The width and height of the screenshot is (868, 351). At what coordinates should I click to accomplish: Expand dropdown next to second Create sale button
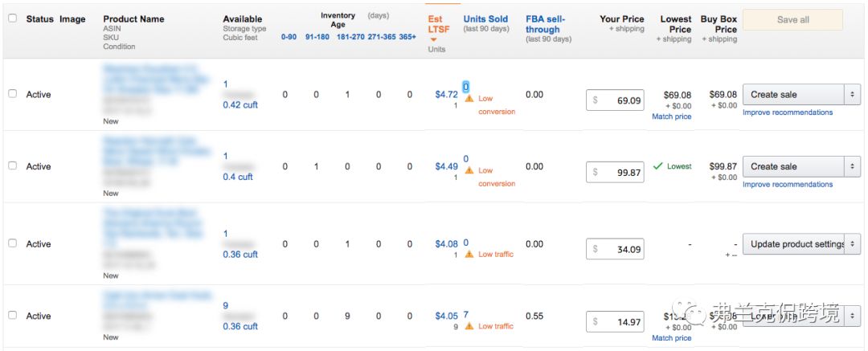[853, 166]
